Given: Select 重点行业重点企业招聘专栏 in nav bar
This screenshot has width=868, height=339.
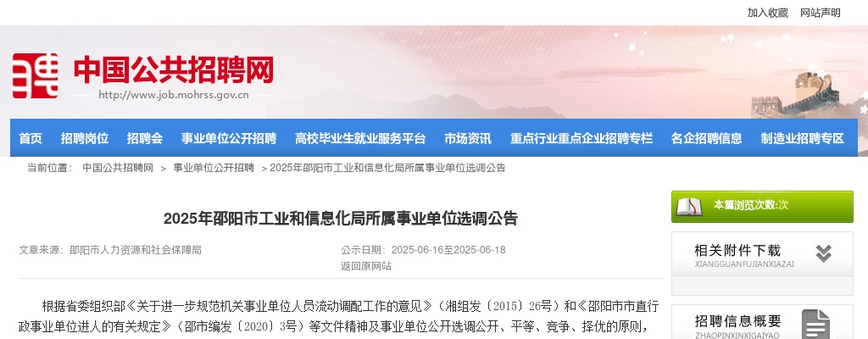Looking at the screenshot, I should coord(581,138).
